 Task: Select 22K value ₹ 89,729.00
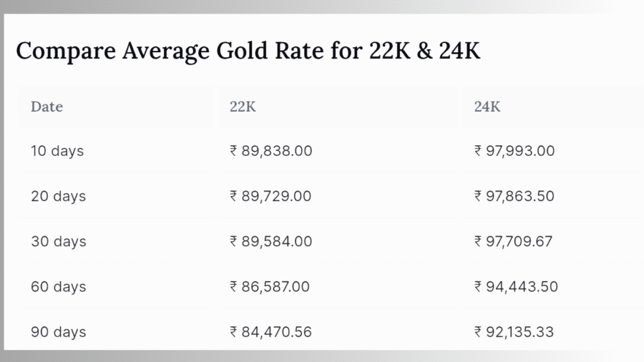point(270,196)
